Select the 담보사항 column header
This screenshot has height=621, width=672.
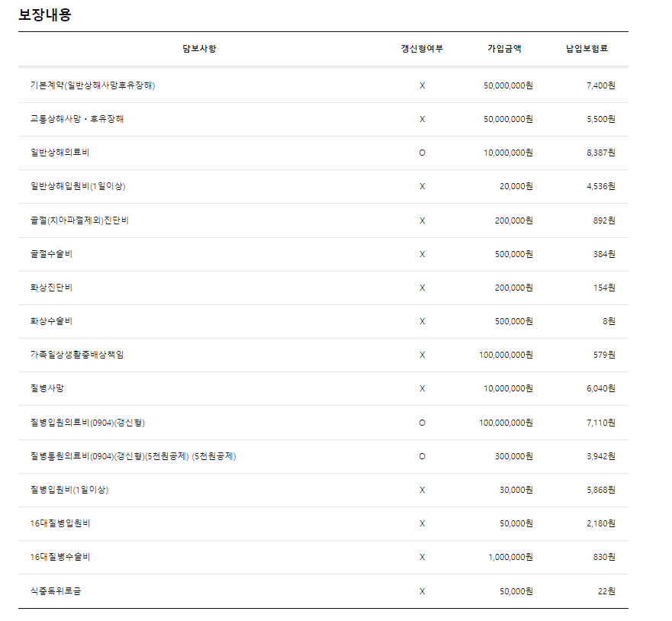point(200,49)
